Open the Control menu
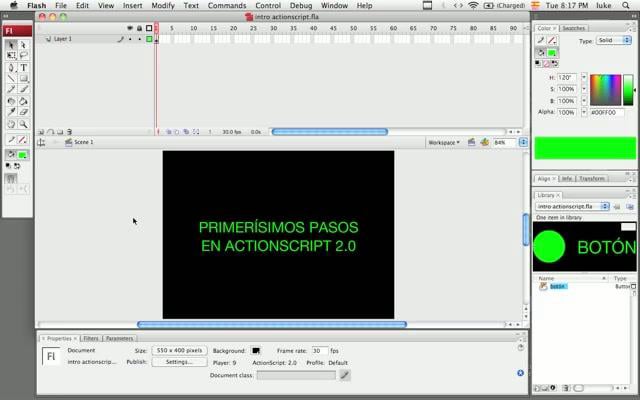This screenshot has height=400, width=640. pyautogui.click(x=268, y=6)
